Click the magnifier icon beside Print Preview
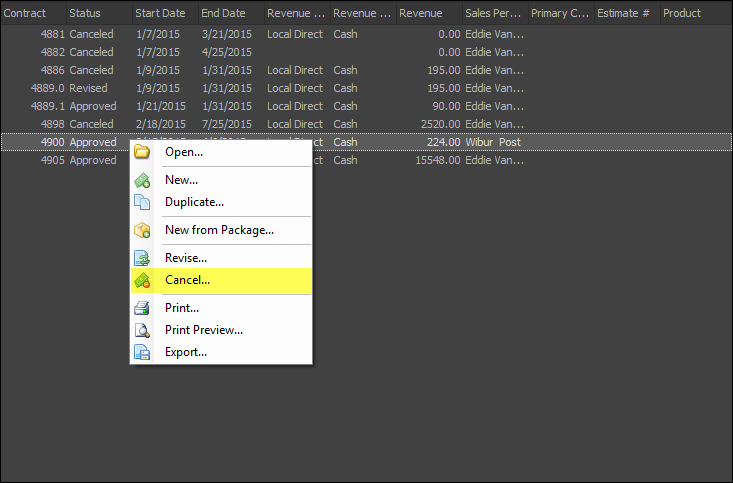Image resolution: width=733 pixels, height=483 pixels. click(x=142, y=330)
